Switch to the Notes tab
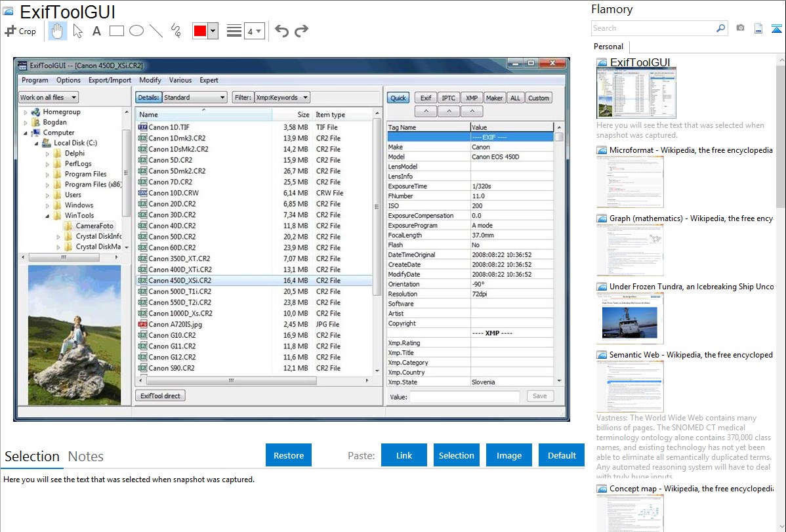The height and width of the screenshot is (532, 786). point(86,457)
